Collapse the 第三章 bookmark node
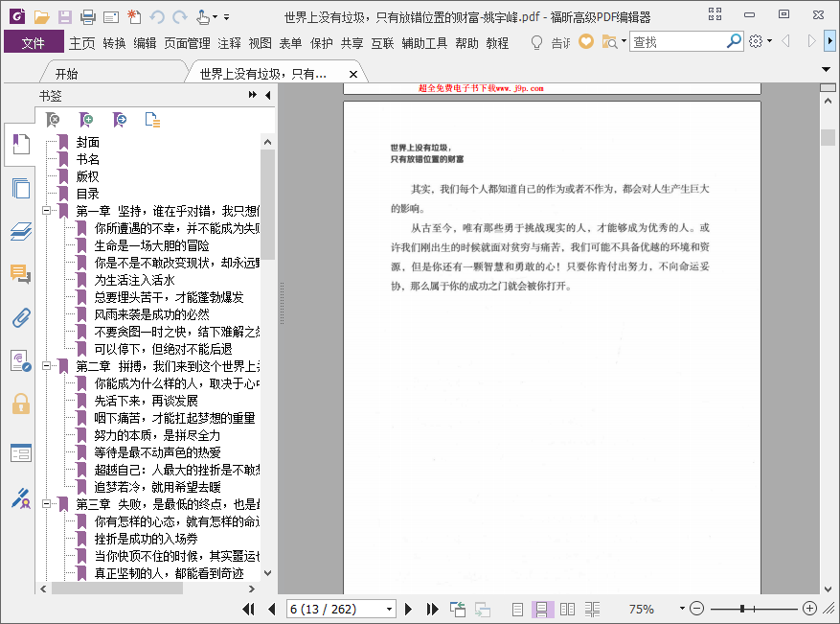Image resolution: width=840 pixels, height=624 pixels. click(47, 504)
